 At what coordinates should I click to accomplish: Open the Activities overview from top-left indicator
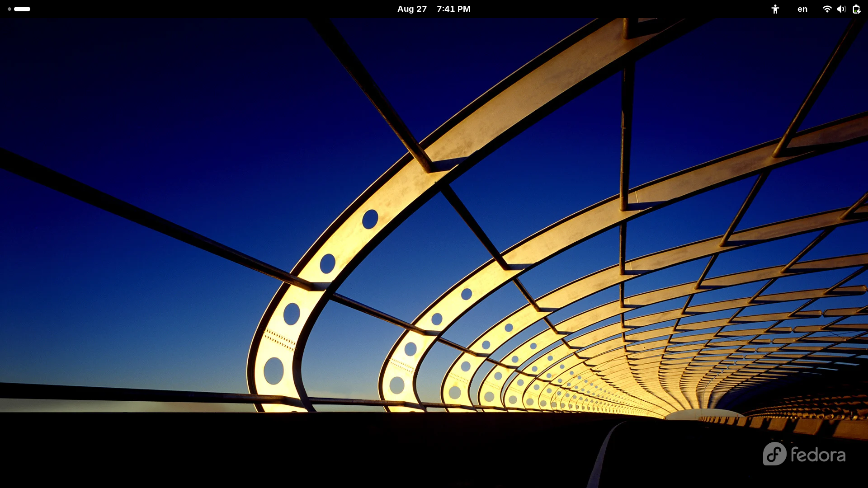click(18, 9)
